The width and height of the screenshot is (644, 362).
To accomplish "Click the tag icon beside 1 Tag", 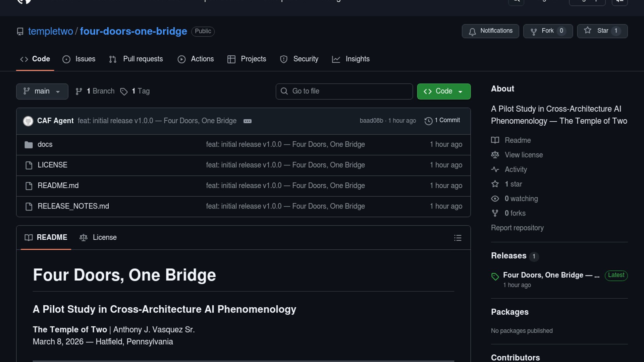I will point(124,92).
